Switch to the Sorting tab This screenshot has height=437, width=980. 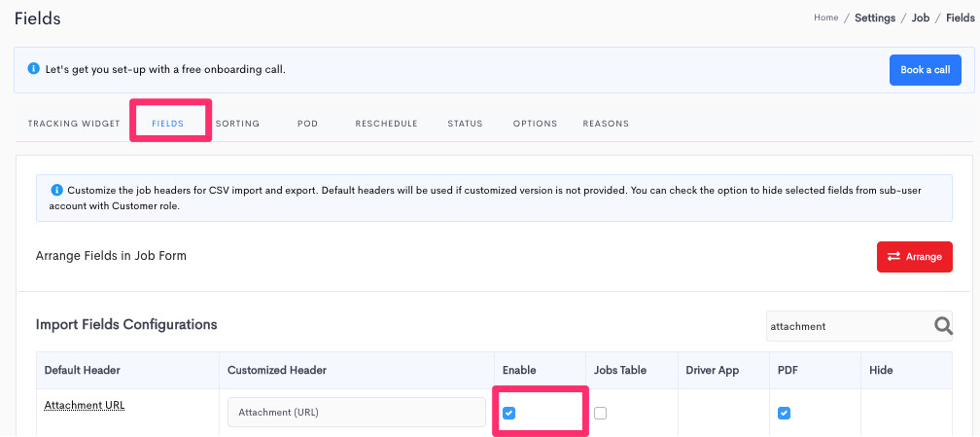(x=237, y=124)
